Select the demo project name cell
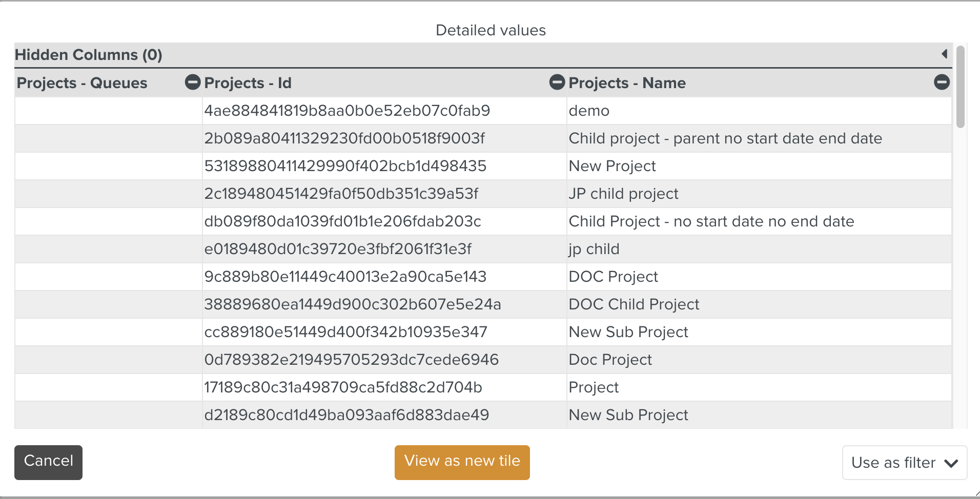 point(589,111)
